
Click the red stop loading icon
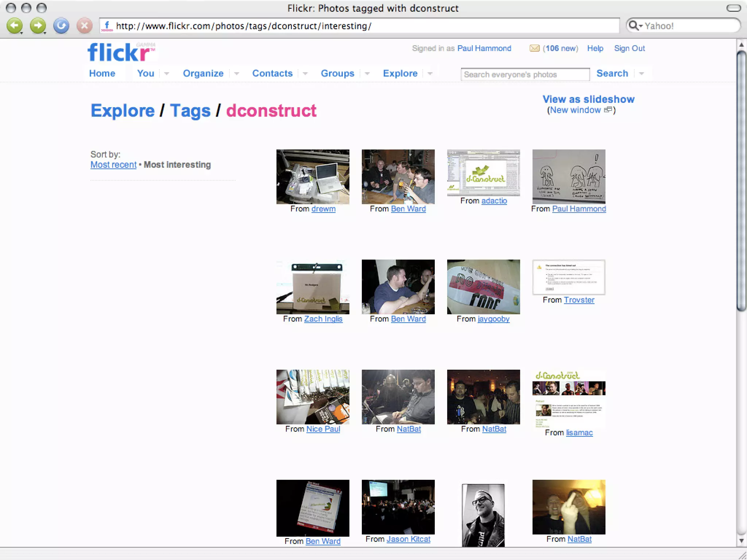coord(84,26)
